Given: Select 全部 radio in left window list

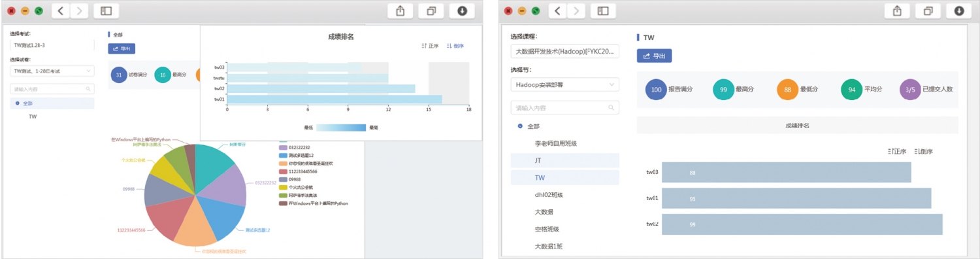Looking at the screenshot, I should (x=17, y=103).
